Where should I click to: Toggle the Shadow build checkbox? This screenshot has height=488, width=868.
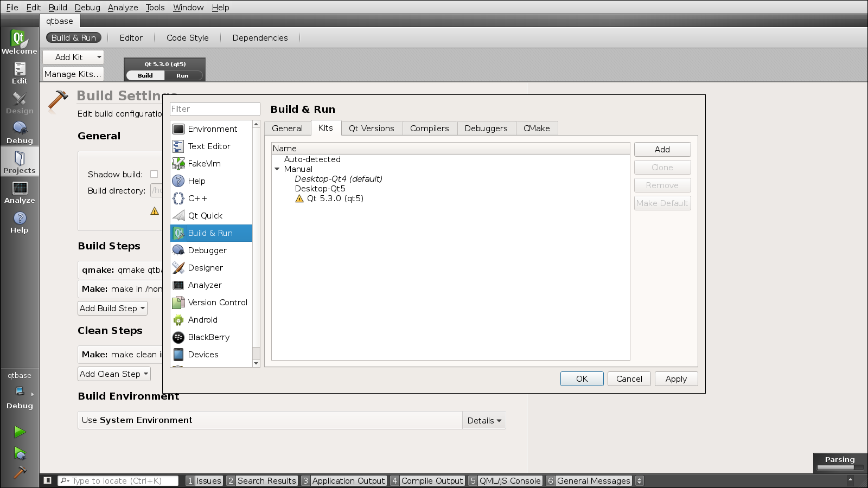pos(154,174)
